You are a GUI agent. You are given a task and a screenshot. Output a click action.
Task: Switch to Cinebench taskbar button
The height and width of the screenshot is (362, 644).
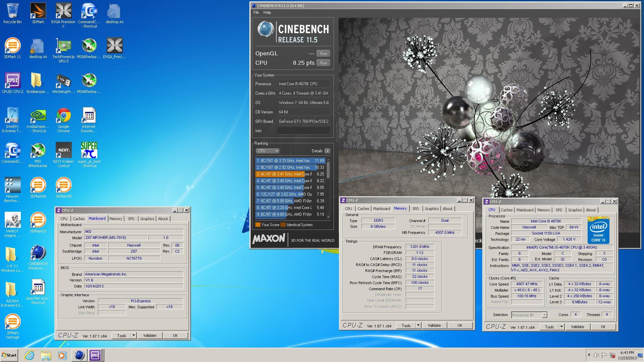click(79, 355)
